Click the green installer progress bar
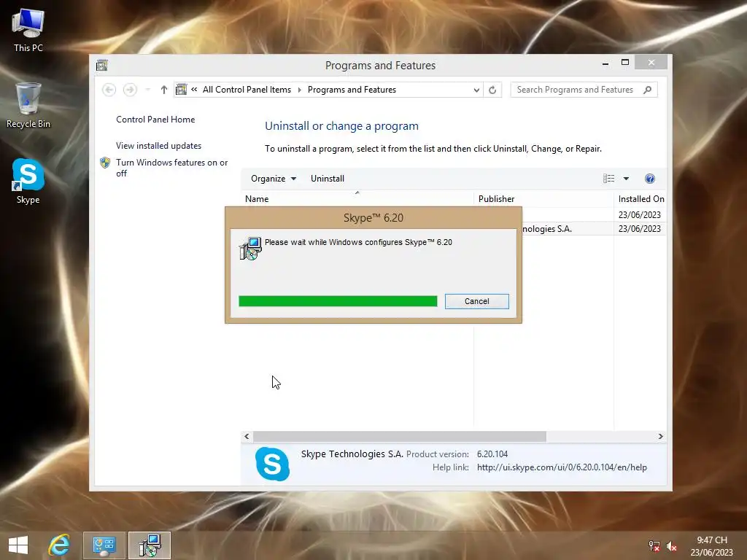 pos(338,301)
